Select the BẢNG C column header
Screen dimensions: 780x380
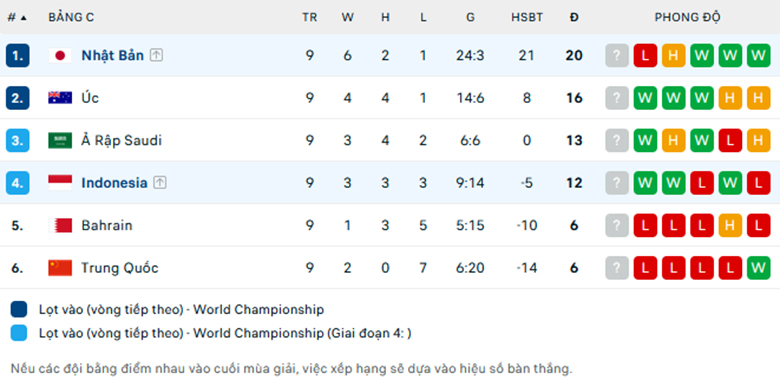(x=71, y=17)
